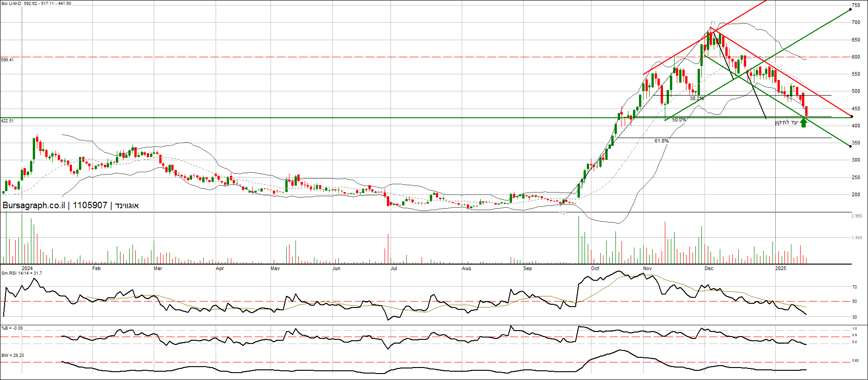Click the Dec label on the time axis
Viewport: 868px width, 380px height.
click(x=709, y=268)
